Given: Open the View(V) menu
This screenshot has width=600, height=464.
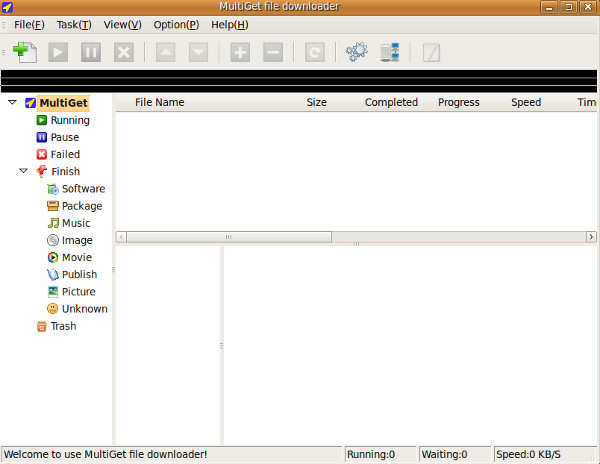Looking at the screenshot, I should [x=122, y=25].
